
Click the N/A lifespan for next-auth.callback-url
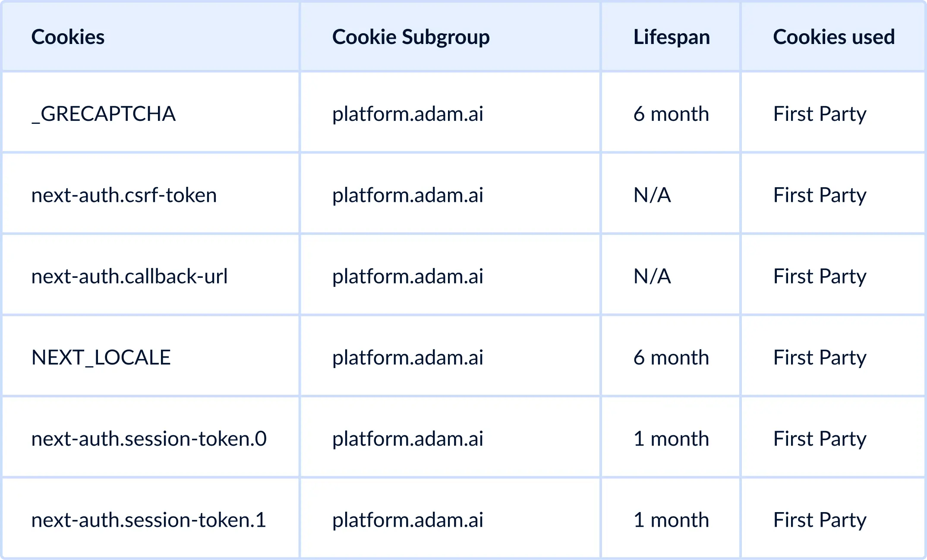point(652,276)
